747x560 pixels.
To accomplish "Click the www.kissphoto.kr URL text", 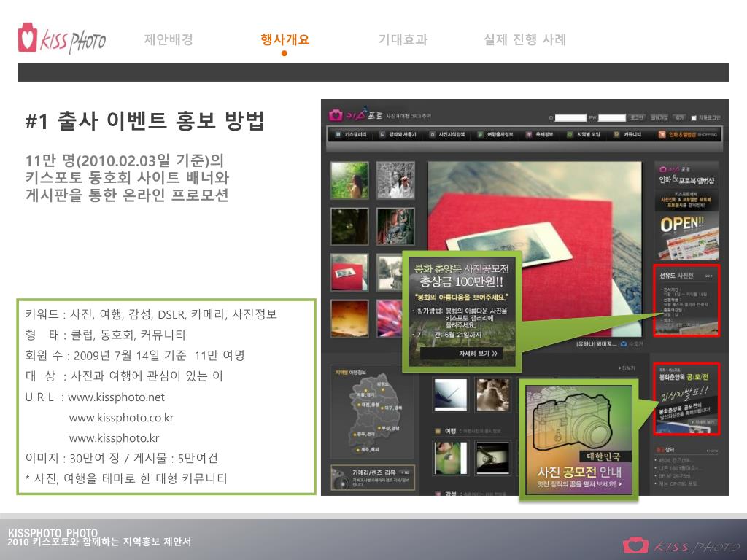I will pos(115,438).
